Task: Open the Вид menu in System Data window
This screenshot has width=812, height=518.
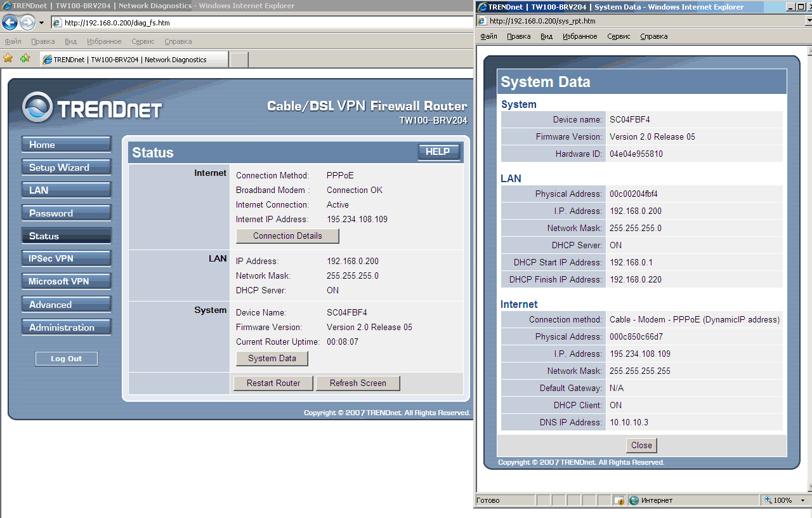Action: pyautogui.click(x=546, y=36)
